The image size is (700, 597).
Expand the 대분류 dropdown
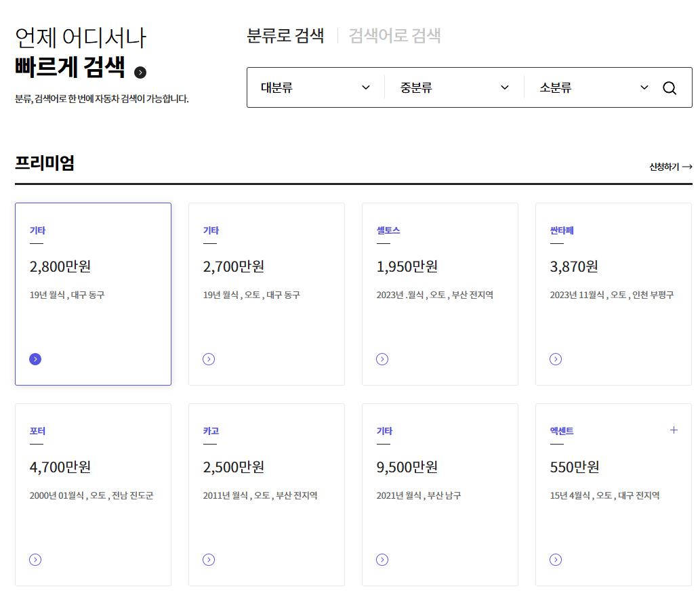[x=316, y=87]
